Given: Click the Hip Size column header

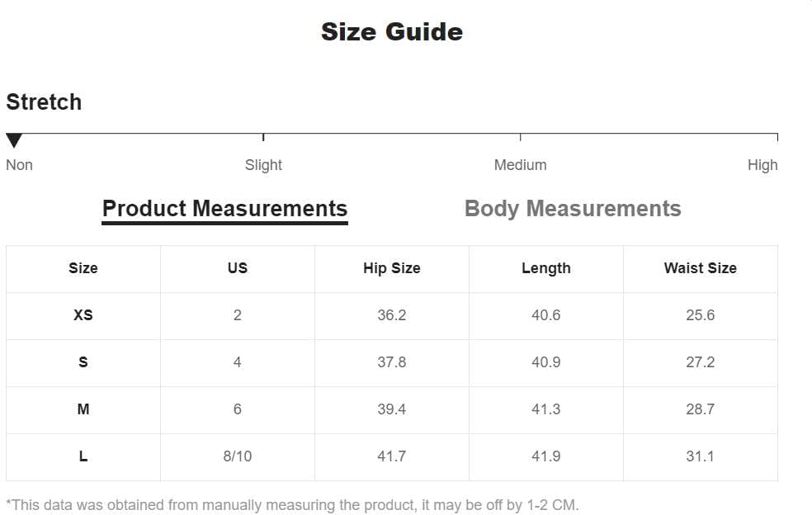Looking at the screenshot, I should 391,268.
